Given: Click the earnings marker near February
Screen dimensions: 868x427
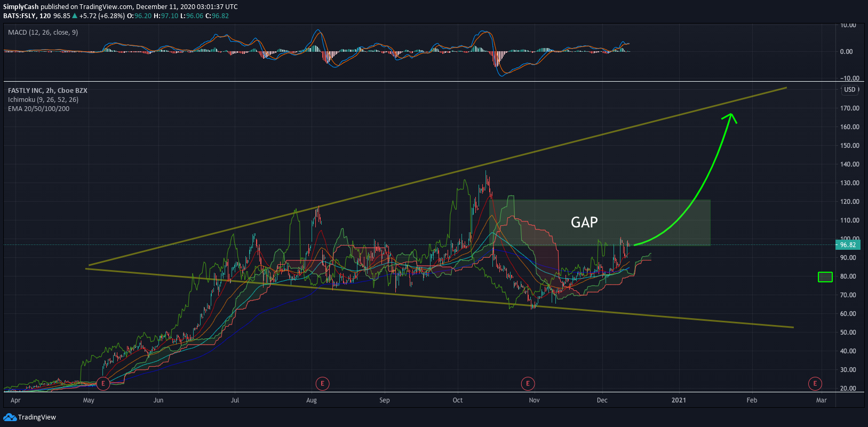Looking at the screenshot, I should coord(815,383).
